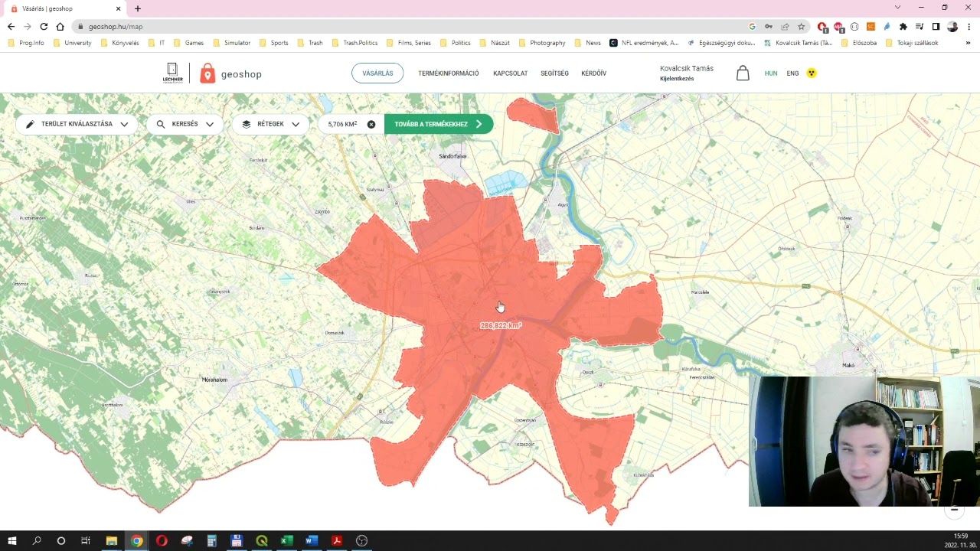Open the Termékinformáció menu item
The height and width of the screenshot is (551, 980).
point(449,73)
